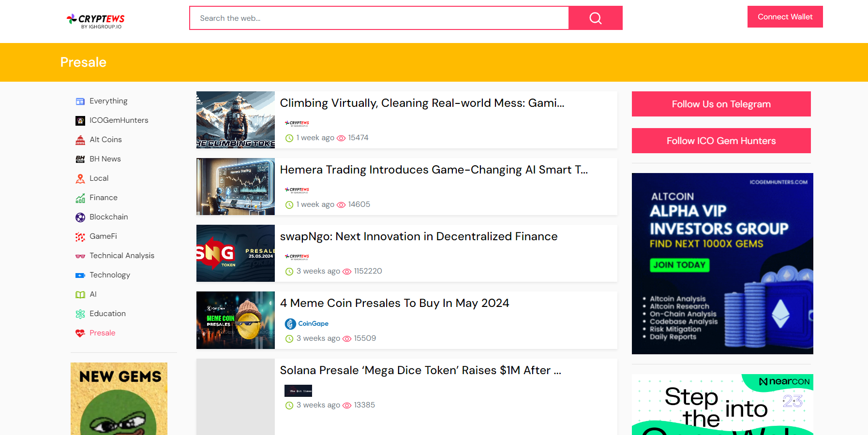Screen dimensions: 868x435
Task: Open the GameFi category
Action: (x=103, y=236)
